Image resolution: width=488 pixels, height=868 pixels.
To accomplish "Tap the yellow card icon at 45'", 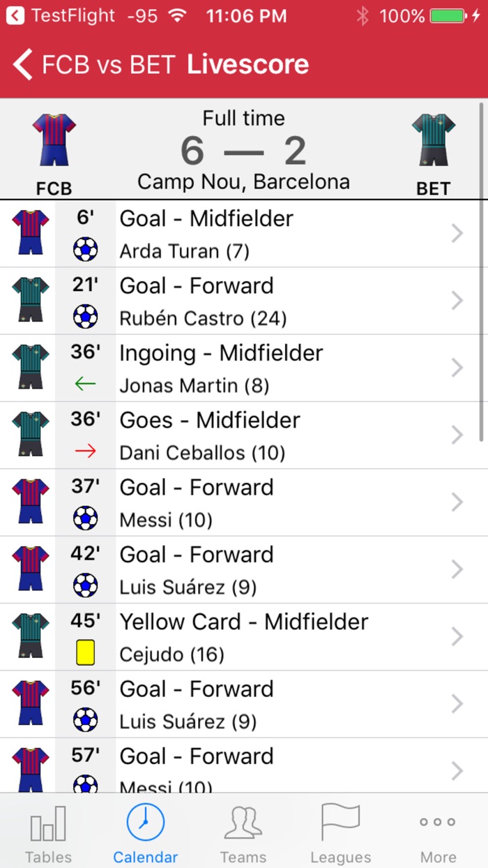I will pos(85,653).
